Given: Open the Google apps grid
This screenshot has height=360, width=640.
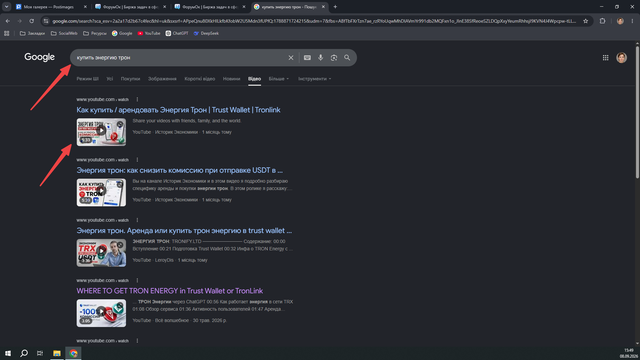Looking at the screenshot, I should [605, 58].
